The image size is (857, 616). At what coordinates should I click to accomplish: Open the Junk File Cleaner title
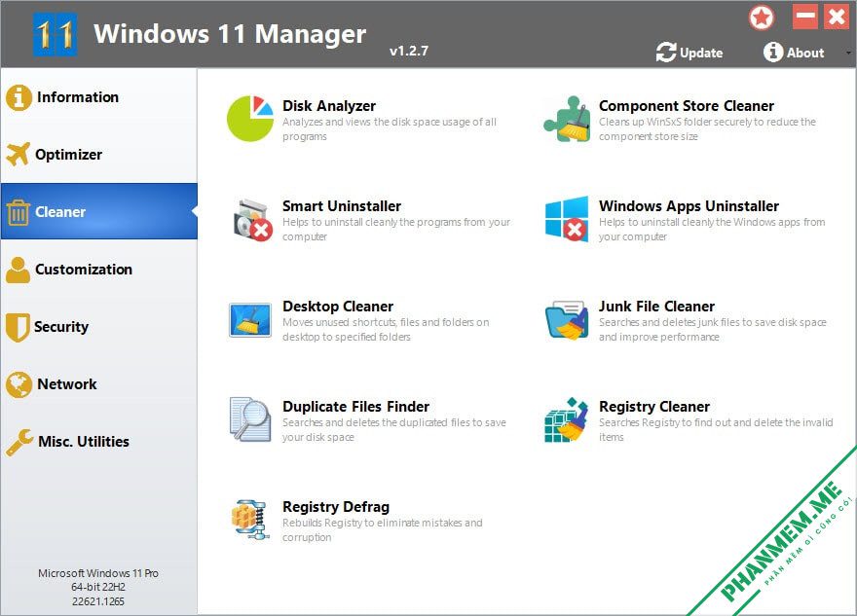pos(656,307)
